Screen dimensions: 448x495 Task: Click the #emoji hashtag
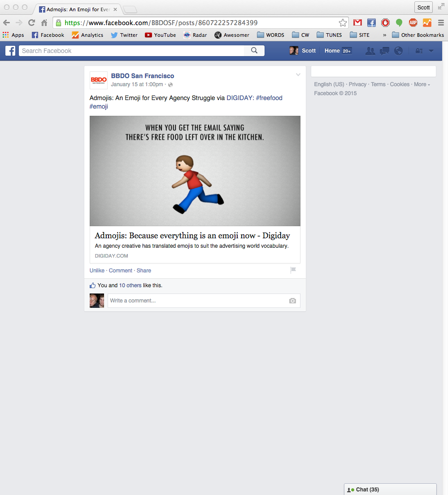(99, 106)
